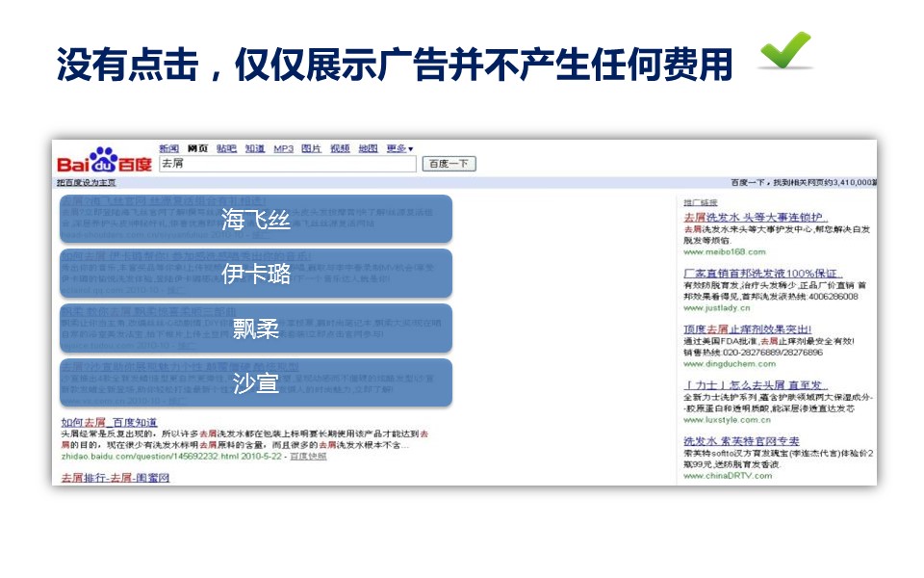Screen dimensions: 924x578
Task: Open the 如何去屑_百度知道 result
Action: (109, 422)
